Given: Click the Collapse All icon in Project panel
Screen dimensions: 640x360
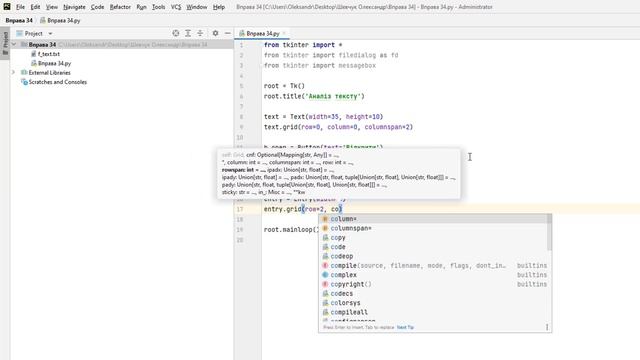Looking at the screenshot, I should pyautogui.click(x=200, y=33).
